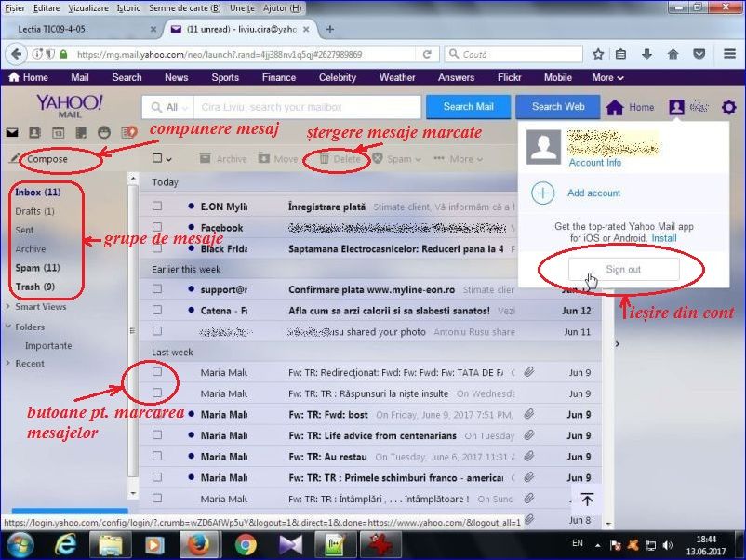746x560 pixels.
Task: Check the support@ Confirmare plata message box
Action: pyautogui.click(x=157, y=290)
